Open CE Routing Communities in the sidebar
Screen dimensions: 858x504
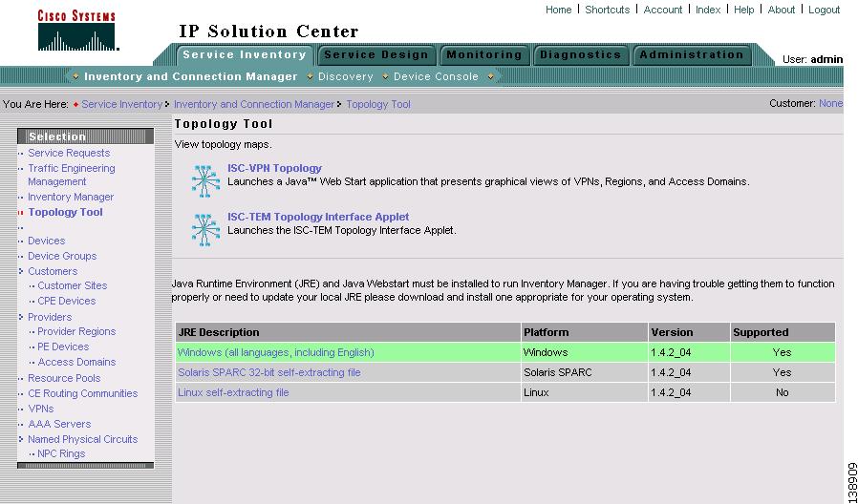82,393
